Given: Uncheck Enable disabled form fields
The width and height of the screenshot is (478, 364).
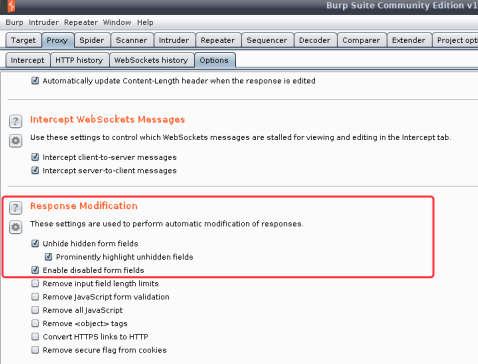Looking at the screenshot, I should pos(35,270).
